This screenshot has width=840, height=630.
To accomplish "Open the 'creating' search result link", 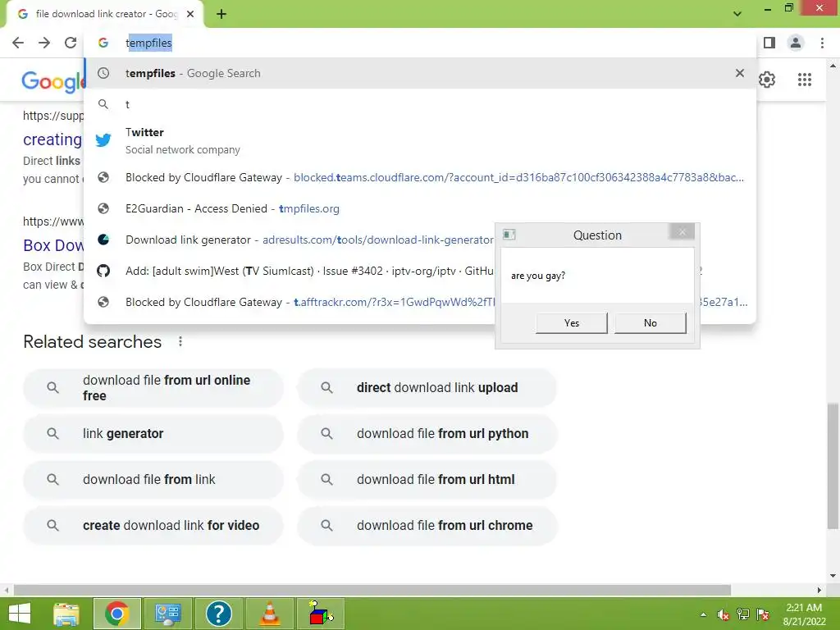I will 52,139.
